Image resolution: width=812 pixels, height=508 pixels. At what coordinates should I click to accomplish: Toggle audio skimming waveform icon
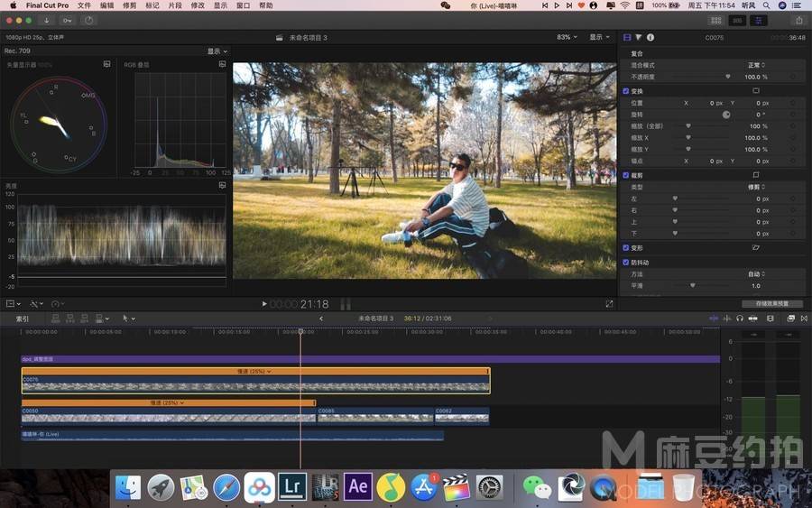point(726,319)
